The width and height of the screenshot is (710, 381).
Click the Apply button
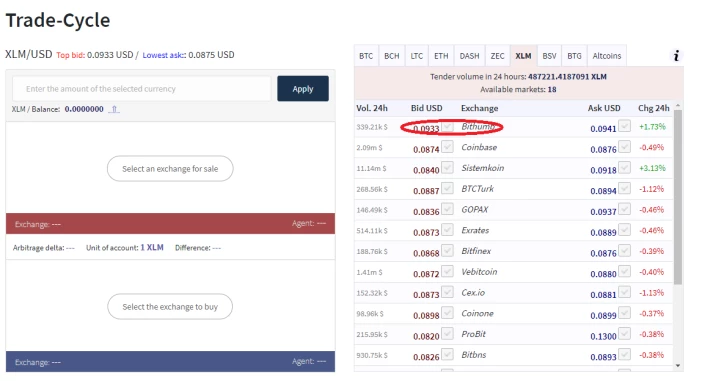pos(303,89)
